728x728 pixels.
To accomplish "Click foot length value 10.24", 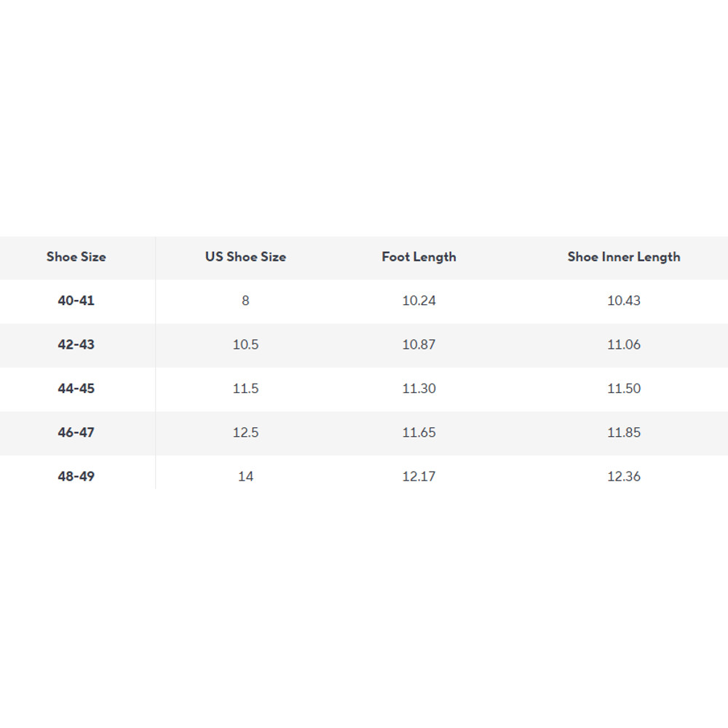I will click(x=419, y=301).
